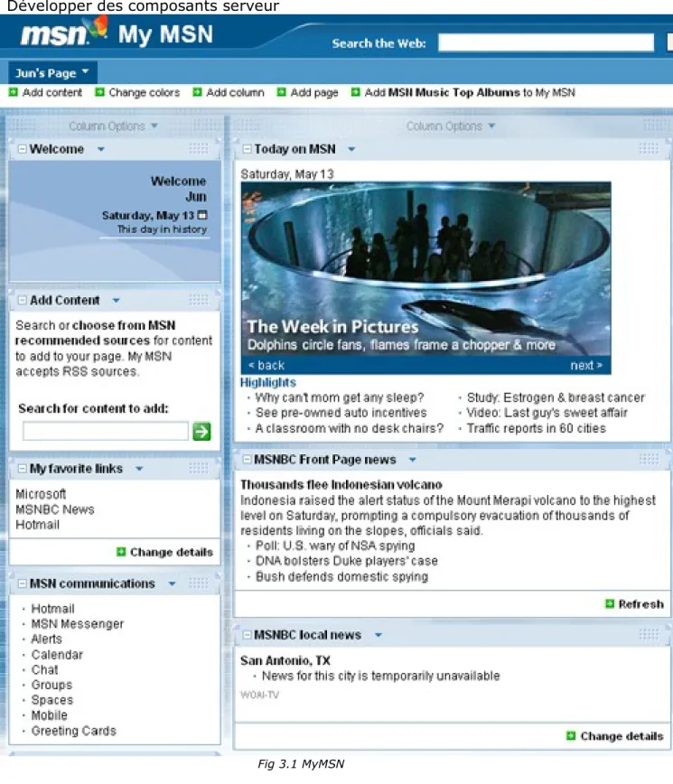This screenshot has height=784, width=673.
Task: Click the green Refresh icon in MSNBC news
Action: pyautogui.click(x=610, y=603)
